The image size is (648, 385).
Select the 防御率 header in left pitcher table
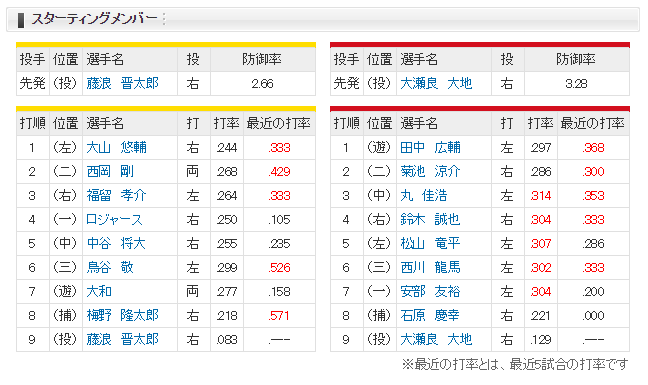click(x=262, y=59)
